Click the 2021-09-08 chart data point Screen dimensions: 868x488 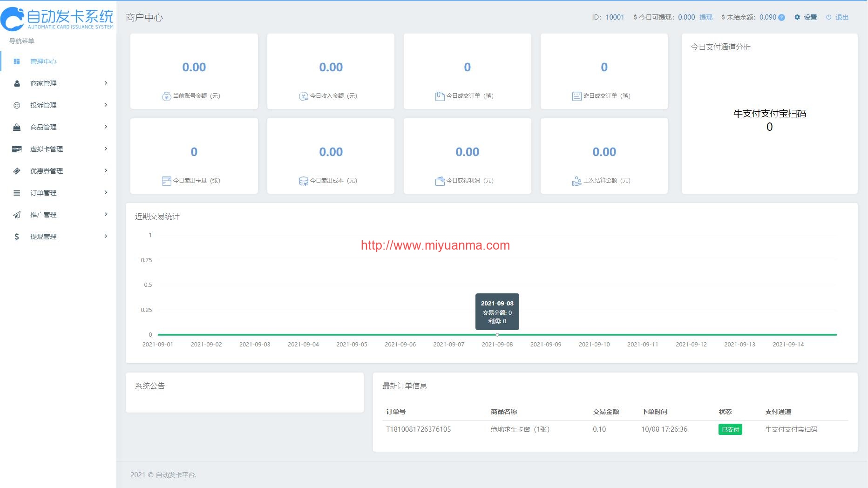(497, 334)
